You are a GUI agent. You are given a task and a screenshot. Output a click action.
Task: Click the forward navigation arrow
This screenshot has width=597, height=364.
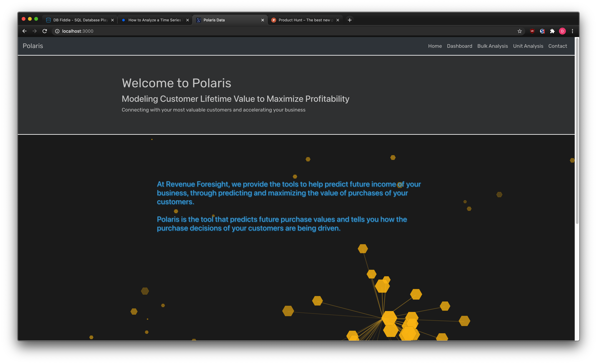[34, 31]
